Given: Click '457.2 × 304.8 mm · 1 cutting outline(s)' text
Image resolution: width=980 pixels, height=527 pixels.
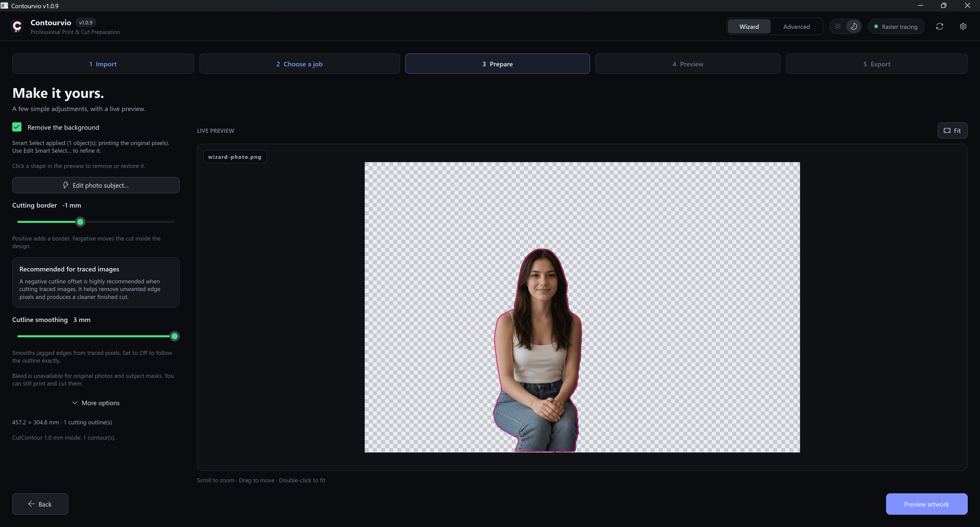Looking at the screenshot, I should (x=62, y=422).
